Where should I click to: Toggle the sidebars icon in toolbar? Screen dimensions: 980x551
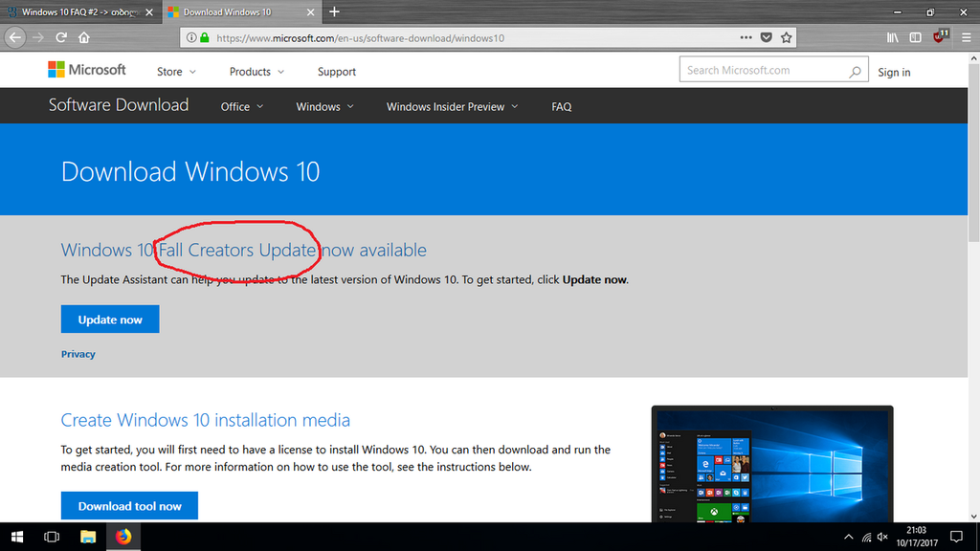pos(916,37)
